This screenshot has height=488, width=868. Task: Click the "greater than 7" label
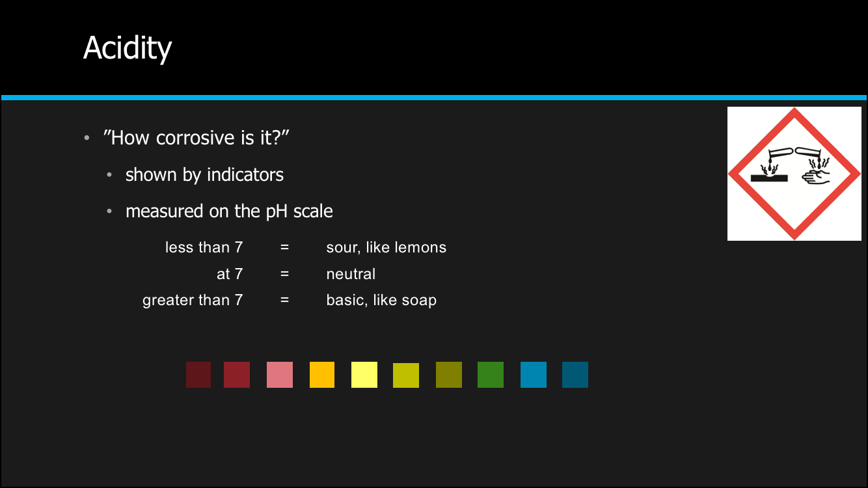[193, 300]
